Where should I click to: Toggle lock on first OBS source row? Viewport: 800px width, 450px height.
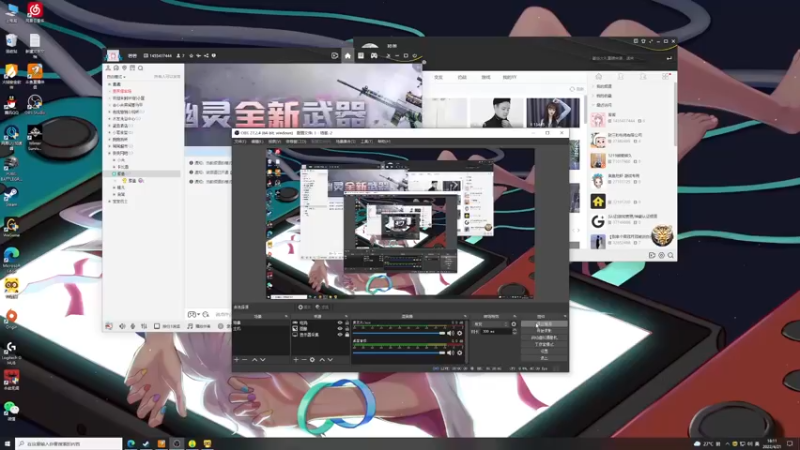[347, 323]
